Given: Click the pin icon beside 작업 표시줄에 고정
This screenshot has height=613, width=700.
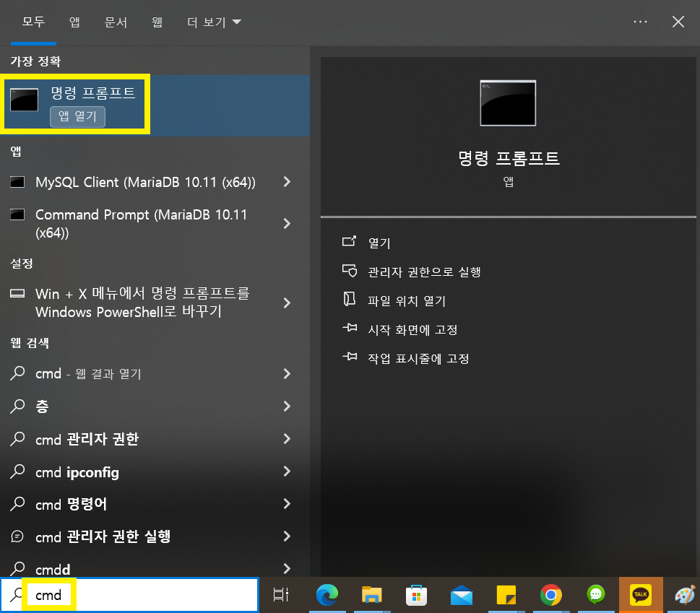Looking at the screenshot, I should pyautogui.click(x=350, y=357).
